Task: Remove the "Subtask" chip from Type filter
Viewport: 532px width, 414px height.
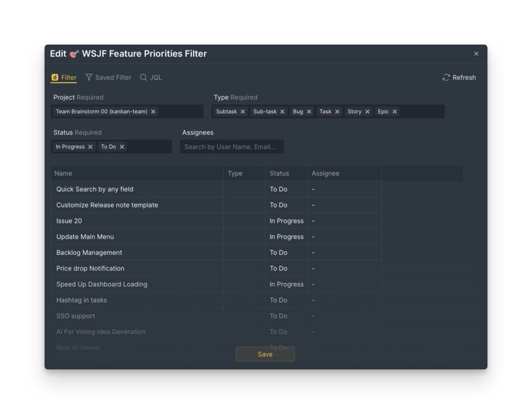Action: (242, 111)
